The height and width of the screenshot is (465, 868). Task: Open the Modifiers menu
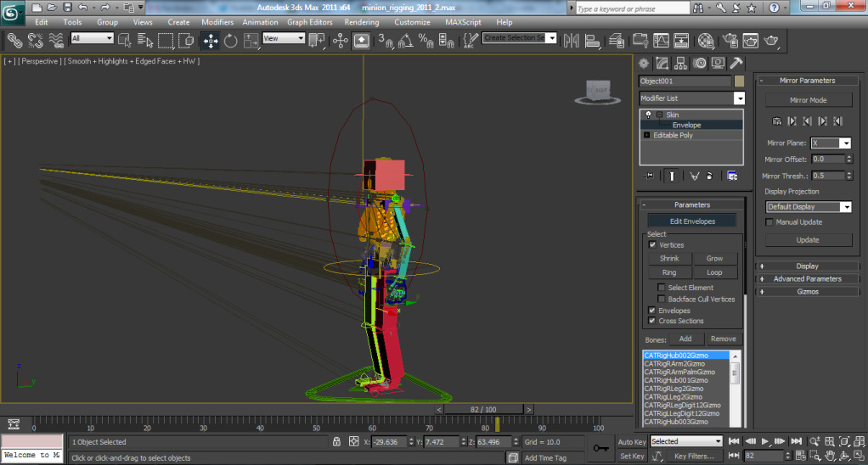(x=217, y=22)
